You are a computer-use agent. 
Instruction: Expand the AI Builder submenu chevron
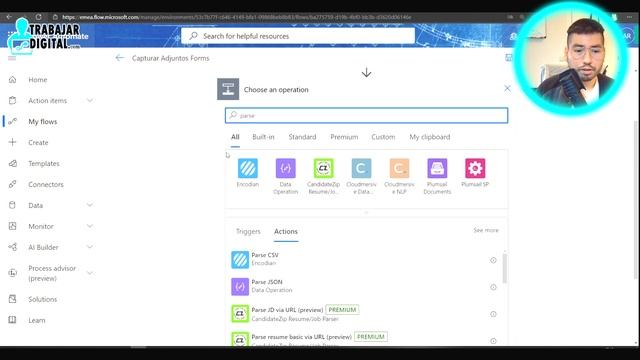(90, 247)
